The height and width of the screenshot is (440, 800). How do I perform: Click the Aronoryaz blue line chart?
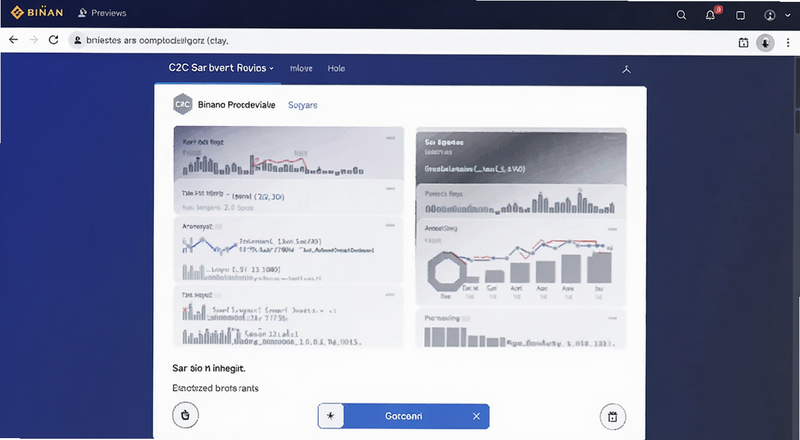pos(210,247)
